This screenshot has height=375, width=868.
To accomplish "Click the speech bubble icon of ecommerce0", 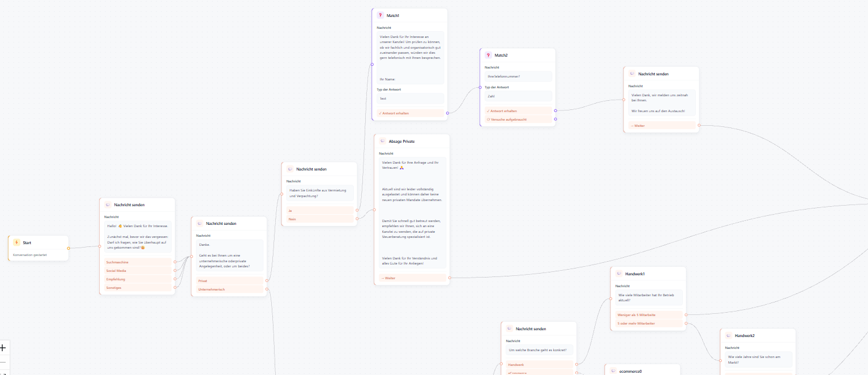I will pos(613,371).
